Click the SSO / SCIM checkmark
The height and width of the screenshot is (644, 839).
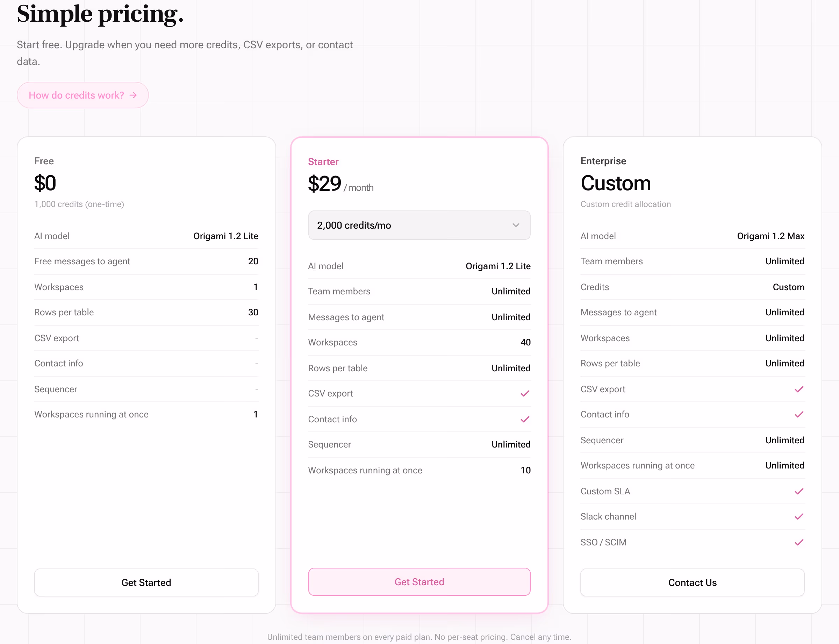point(799,542)
